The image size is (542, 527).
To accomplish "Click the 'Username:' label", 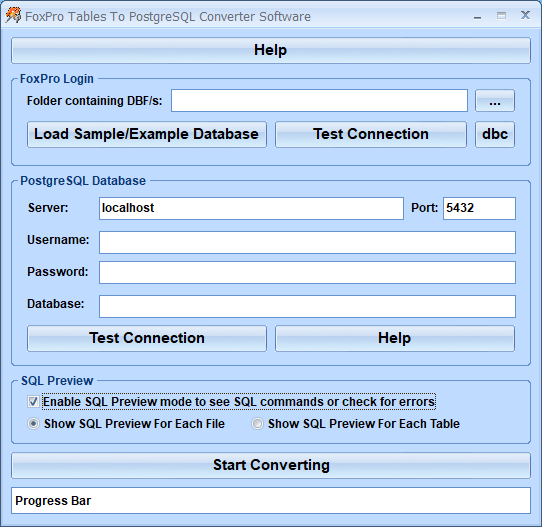I will [x=58, y=240].
